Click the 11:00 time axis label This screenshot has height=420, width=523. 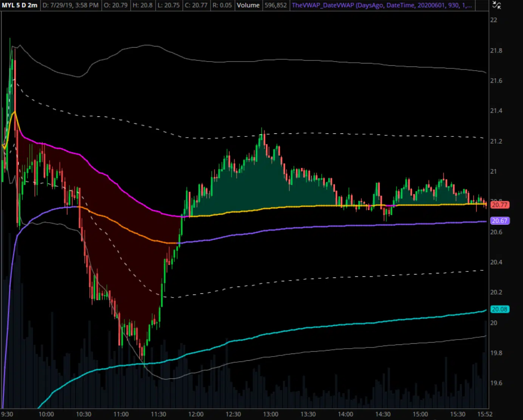point(121,414)
